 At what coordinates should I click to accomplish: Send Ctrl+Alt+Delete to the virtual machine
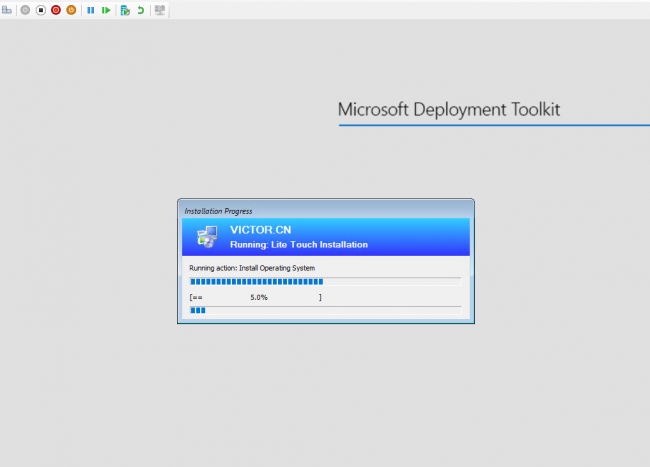click(x=7, y=10)
